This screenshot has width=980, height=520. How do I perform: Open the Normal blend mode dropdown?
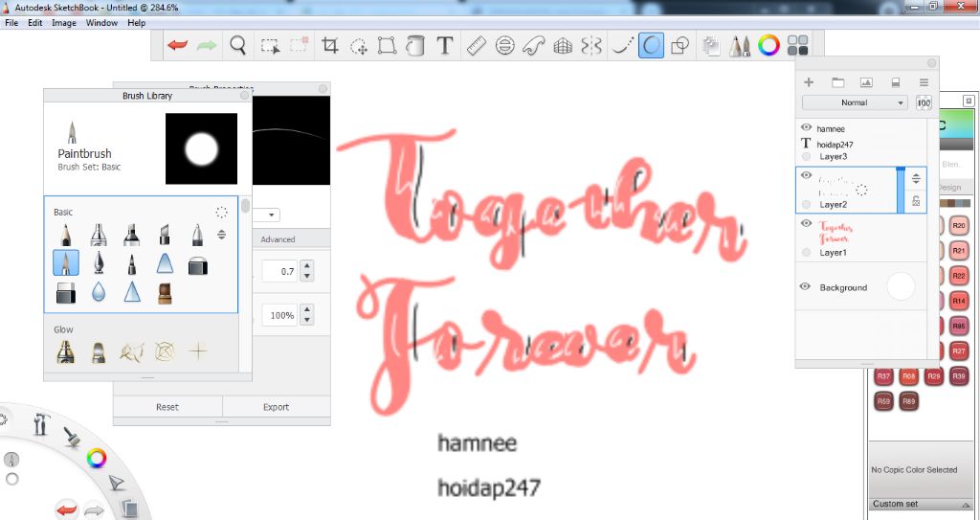[x=855, y=102]
